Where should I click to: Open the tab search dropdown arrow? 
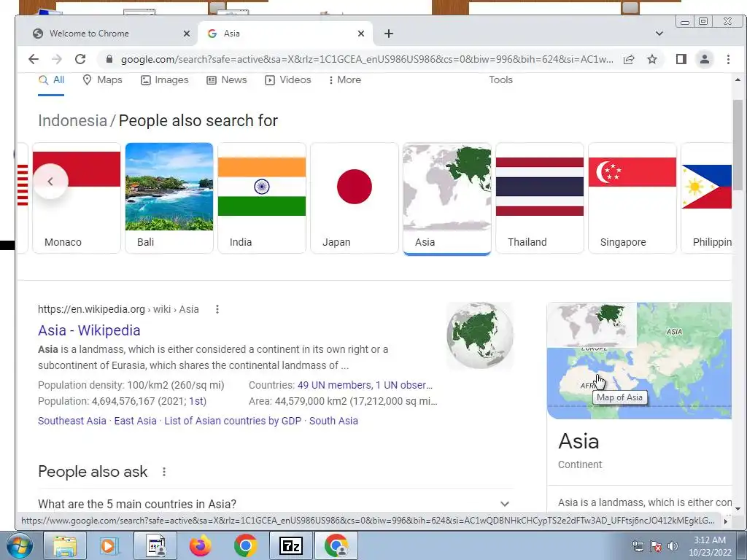(659, 34)
